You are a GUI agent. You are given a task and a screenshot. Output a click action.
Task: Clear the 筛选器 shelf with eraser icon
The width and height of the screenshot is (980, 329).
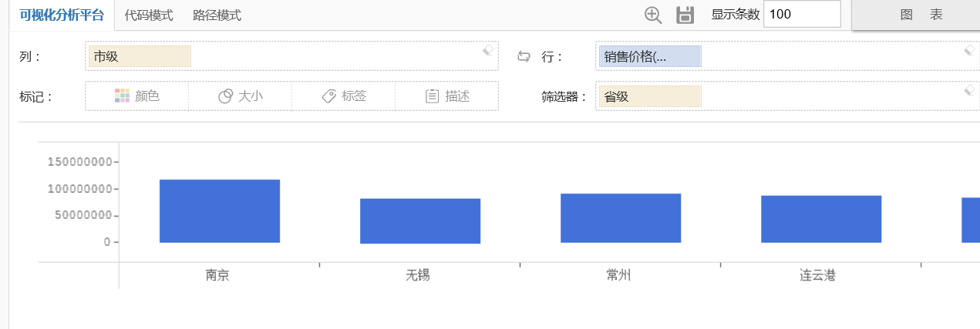(x=970, y=90)
